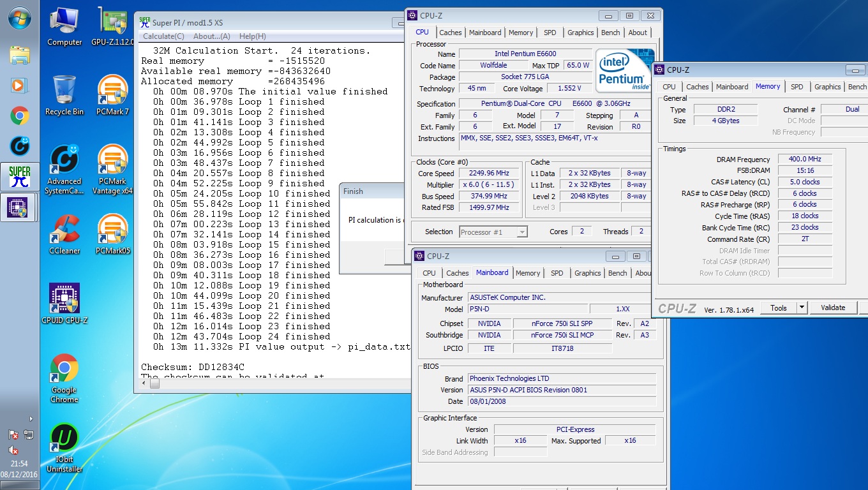The height and width of the screenshot is (490, 868).
Task: Click the Super PI title bar icon
Action: (x=145, y=23)
